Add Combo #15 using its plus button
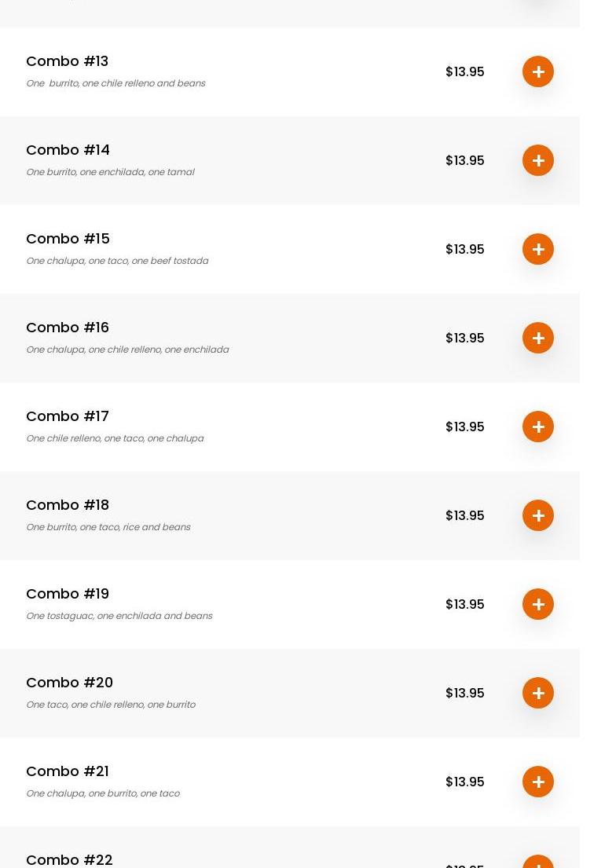This screenshot has width=605, height=868. click(x=538, y=249)
